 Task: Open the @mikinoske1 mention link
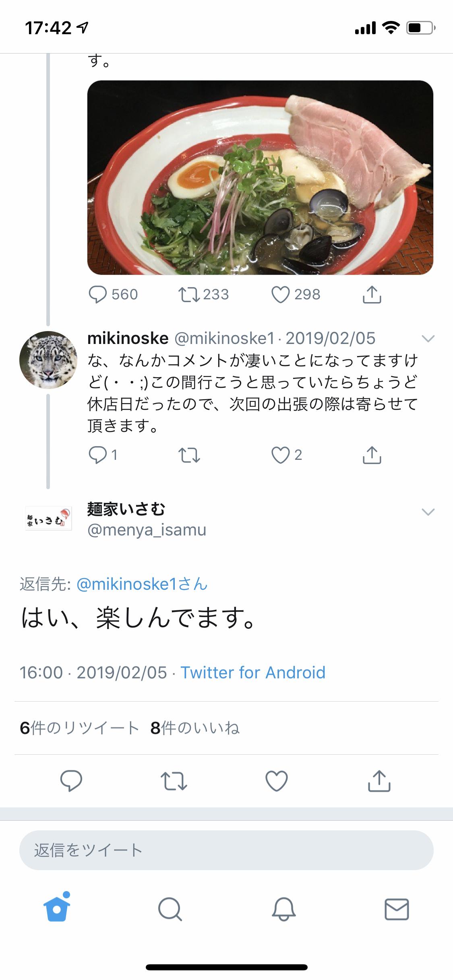click(x=142, y=584)
